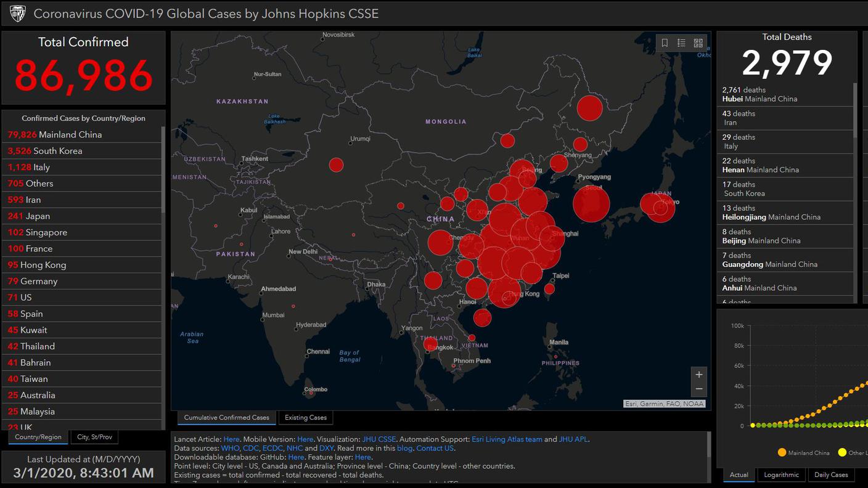Click the Taiwan case bubble near Taipei
The width and height of the screenshot is (868, 488).
pyautogui.click(x=549, y=289)
